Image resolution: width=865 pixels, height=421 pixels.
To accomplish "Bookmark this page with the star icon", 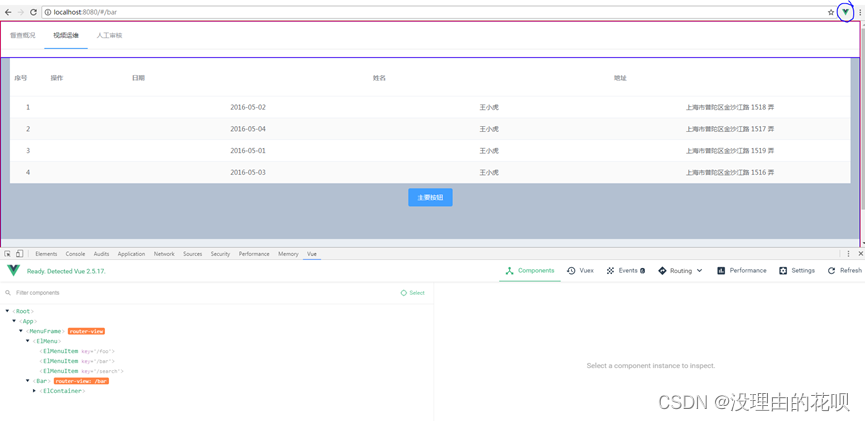I will click(831, 12).
